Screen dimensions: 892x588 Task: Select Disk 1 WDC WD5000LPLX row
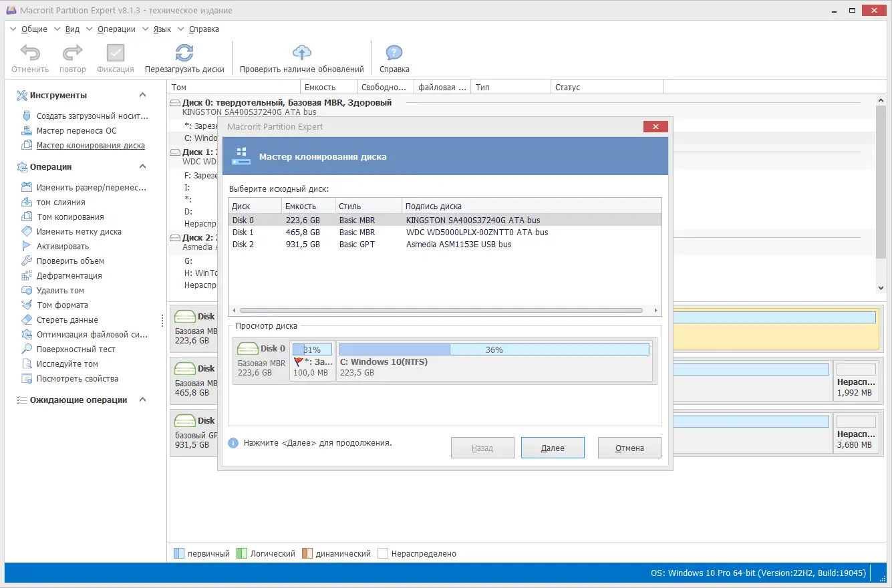445,233
